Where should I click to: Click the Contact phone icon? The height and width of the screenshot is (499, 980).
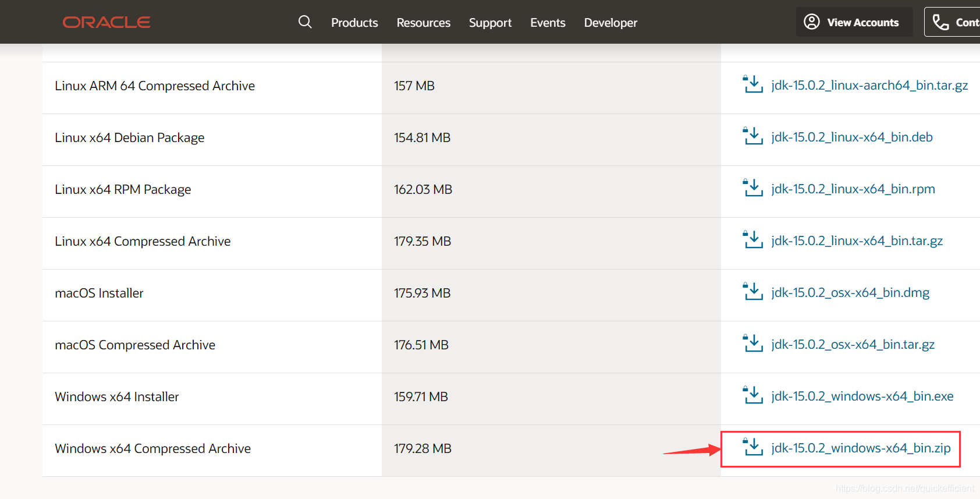(940, 22)
